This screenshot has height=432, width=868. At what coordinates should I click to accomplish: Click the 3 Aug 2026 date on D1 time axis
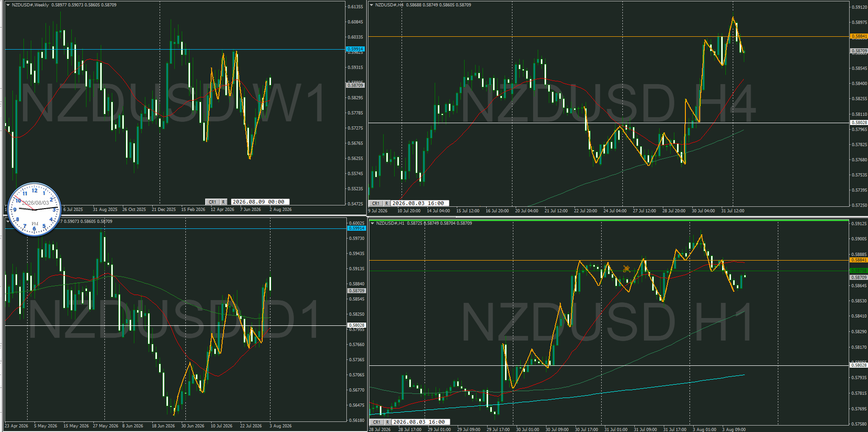(281, 426)
